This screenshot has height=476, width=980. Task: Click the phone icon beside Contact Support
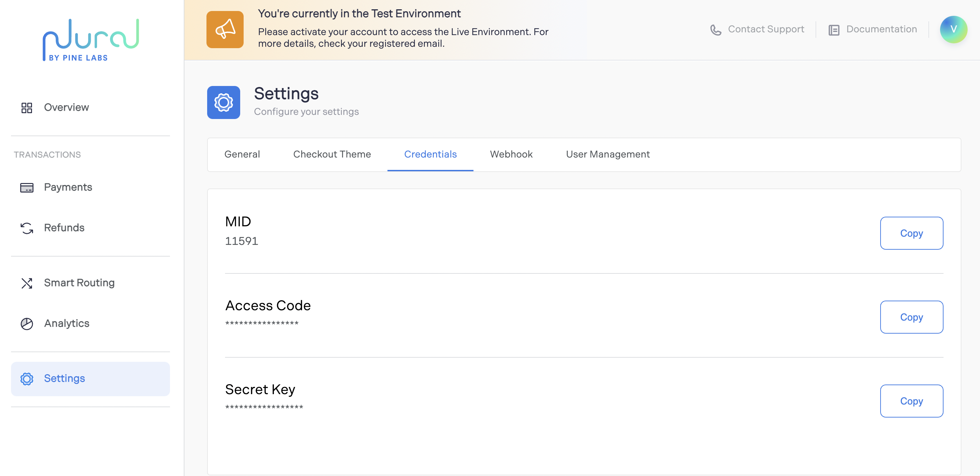(x=715, y=30)
